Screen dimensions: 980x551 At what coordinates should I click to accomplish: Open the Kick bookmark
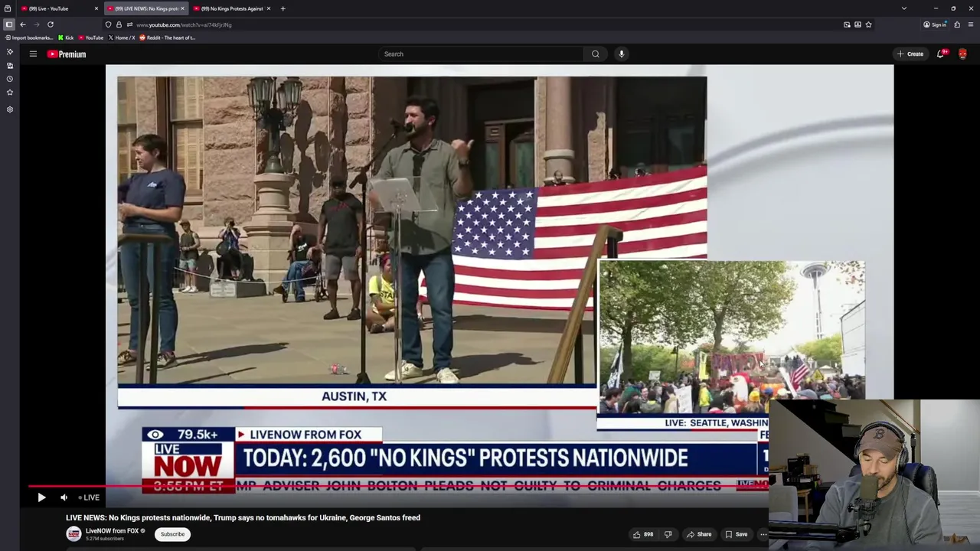[66, 37]
